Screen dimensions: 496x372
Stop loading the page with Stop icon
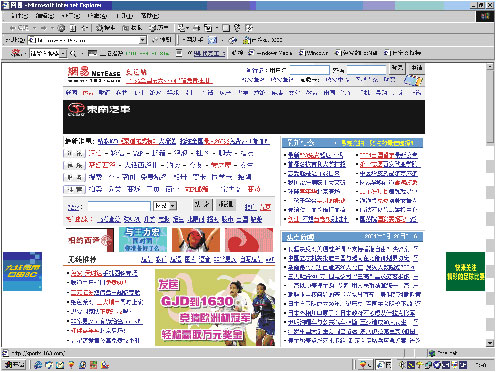tap(61, 28)
